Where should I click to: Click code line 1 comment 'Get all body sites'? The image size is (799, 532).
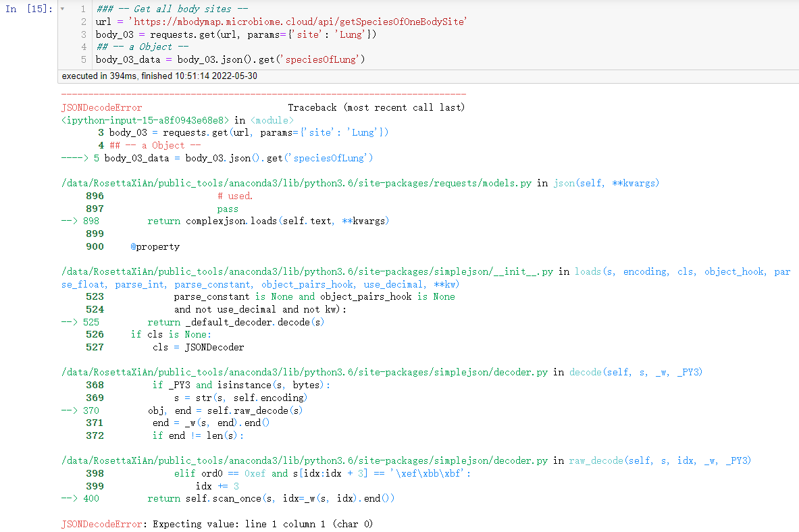point(172,9)
